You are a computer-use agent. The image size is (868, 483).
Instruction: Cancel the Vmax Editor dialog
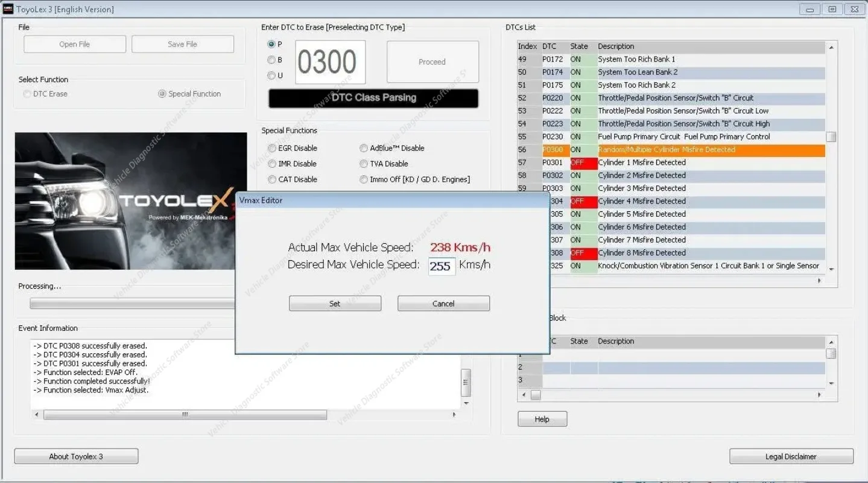pyautogui.click(x=443, y=304)
